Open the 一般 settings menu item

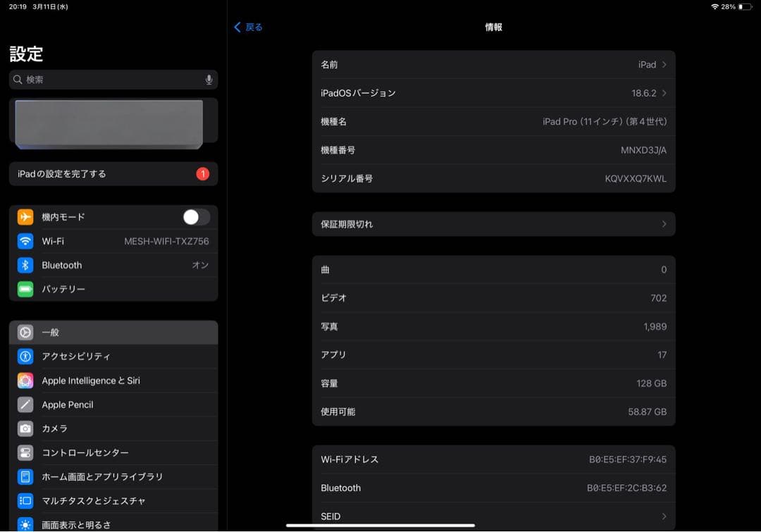pos(113,333)
